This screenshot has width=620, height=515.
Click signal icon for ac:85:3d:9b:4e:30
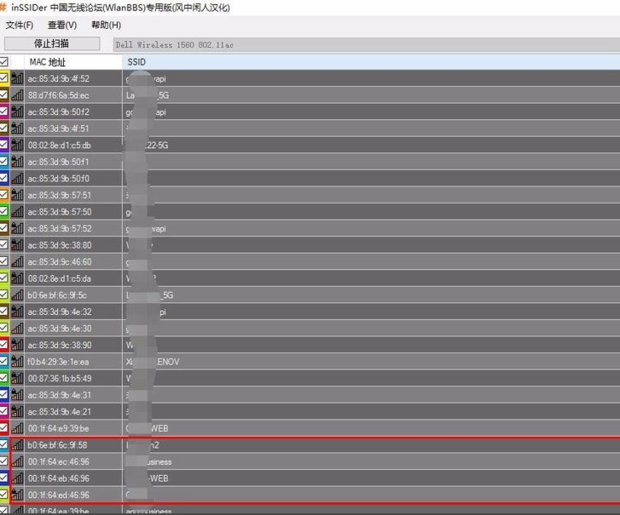click(17, 328)
